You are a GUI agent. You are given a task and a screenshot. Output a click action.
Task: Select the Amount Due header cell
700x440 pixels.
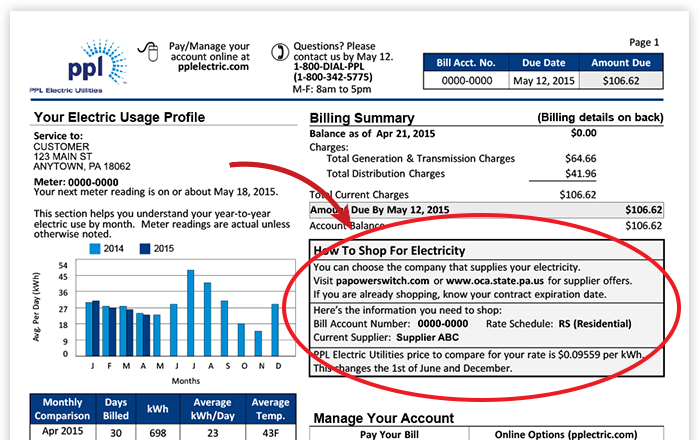point(621,62)
